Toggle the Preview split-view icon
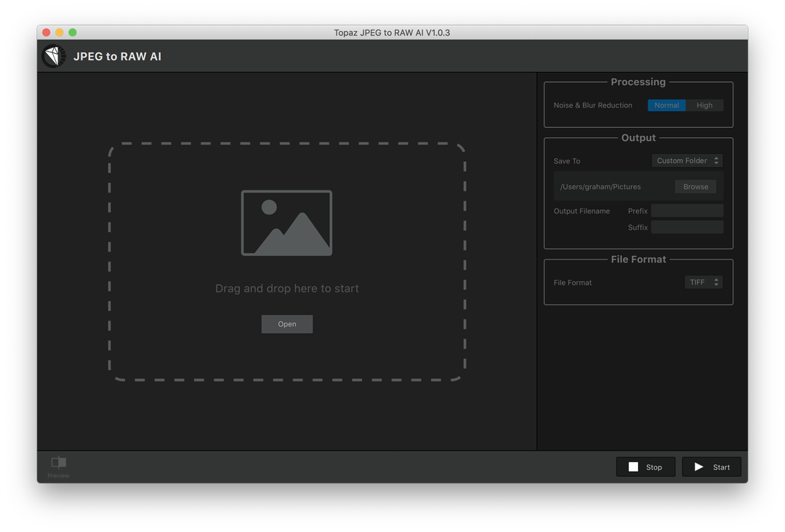This screenshot has height=532, width=785. point(59,462)
